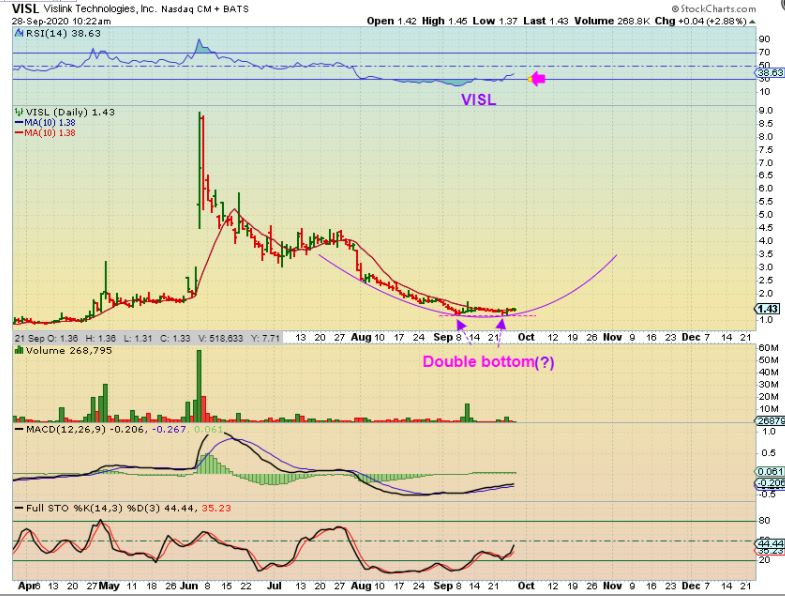Click the -0.206 MACD value tag on axis

pos(771,483)
